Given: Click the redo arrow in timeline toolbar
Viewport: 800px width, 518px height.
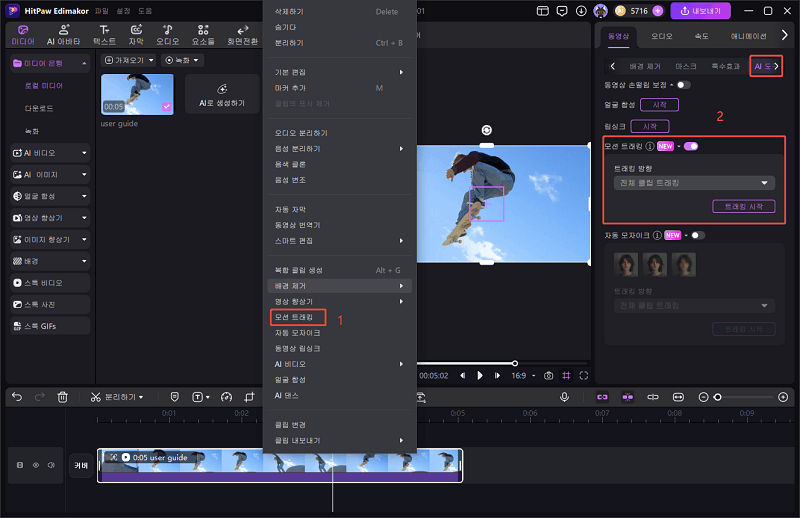Looking at the screenshot, I should [40, 397].
